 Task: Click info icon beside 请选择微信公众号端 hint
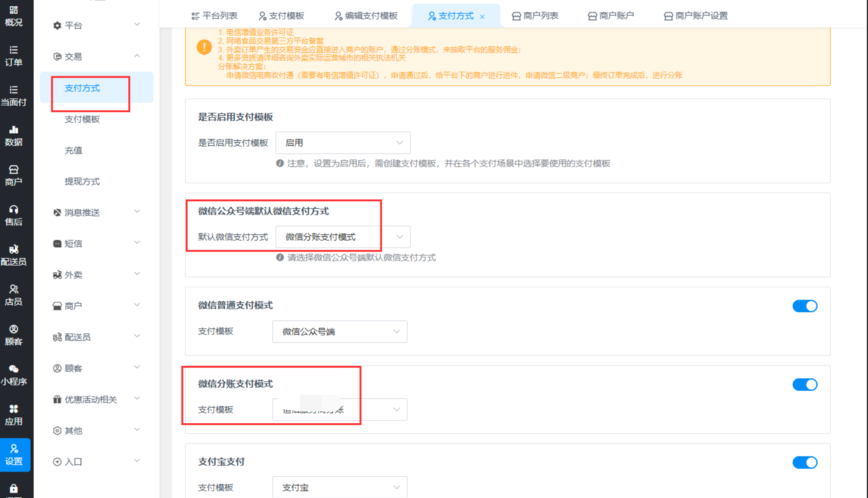[280, 257]
